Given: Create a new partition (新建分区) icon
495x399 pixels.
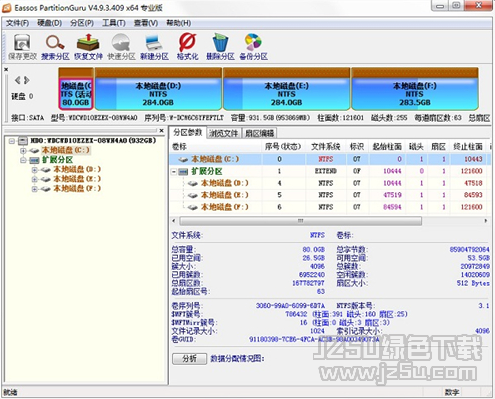Looking at the screenshot, I should [x=154, y=47].
